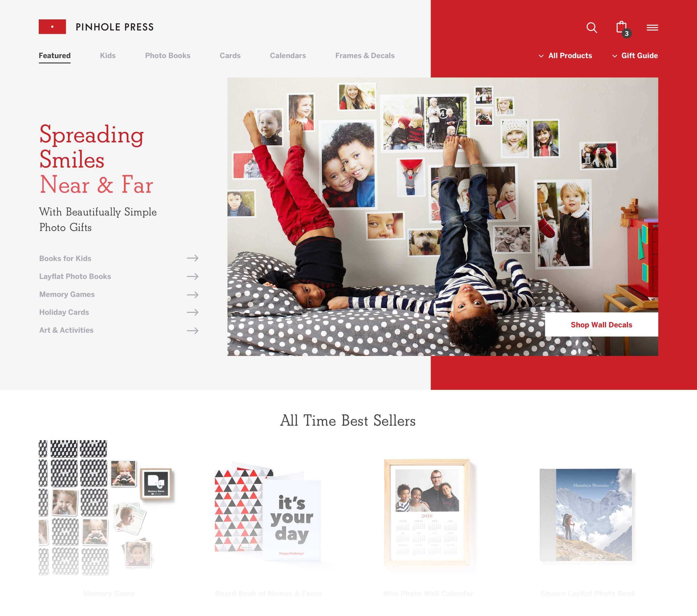The width and height of the screenshot is (697, 616).
Task: Select the Calendars menu item
Action: pyautogui.click(x=288, y=55)
